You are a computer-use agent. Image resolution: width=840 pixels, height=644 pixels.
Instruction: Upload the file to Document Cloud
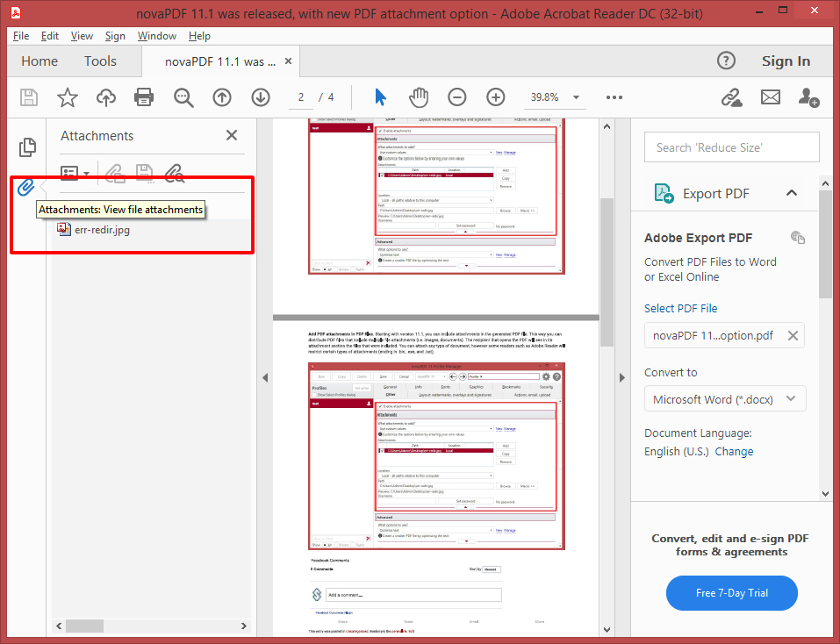(x=106, y=97)
